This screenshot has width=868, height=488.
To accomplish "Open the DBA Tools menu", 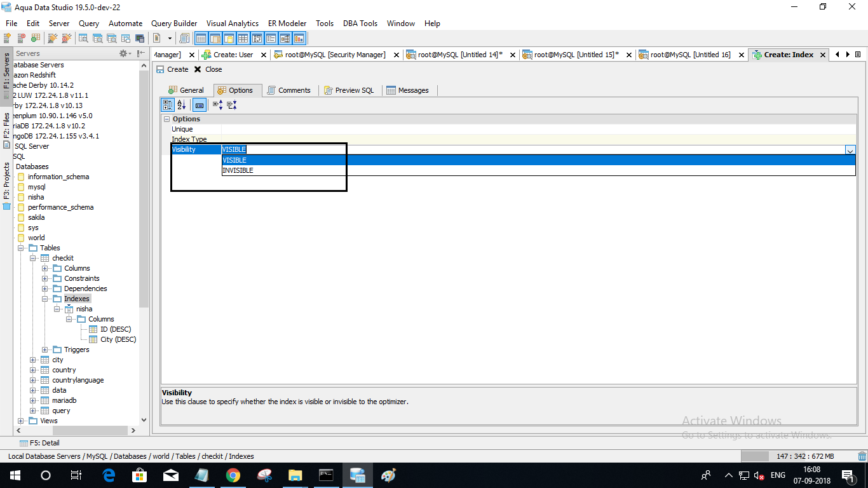I will pyautogui.click(x=360, y=23).
